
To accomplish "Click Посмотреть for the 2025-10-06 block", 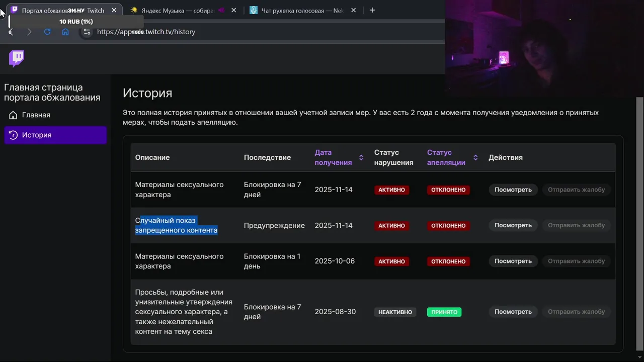I will click(513, 261).
